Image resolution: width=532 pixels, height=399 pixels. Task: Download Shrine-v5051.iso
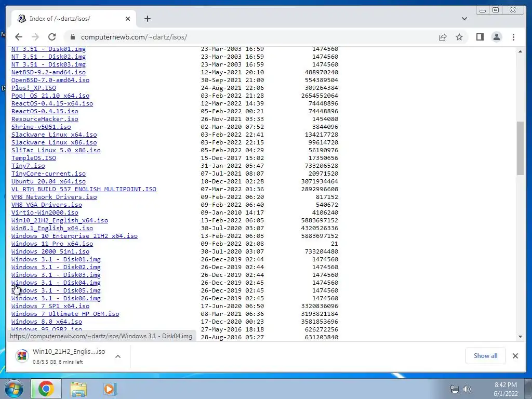41,127
